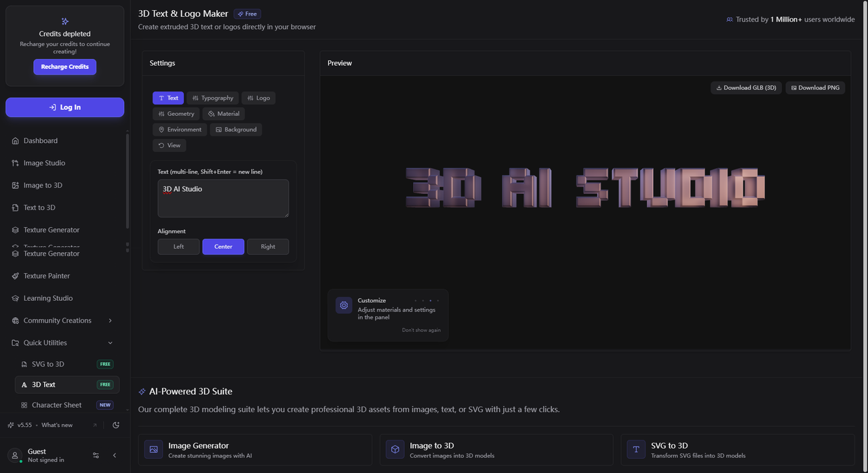Open the Material settings tab

pos(223,114)
